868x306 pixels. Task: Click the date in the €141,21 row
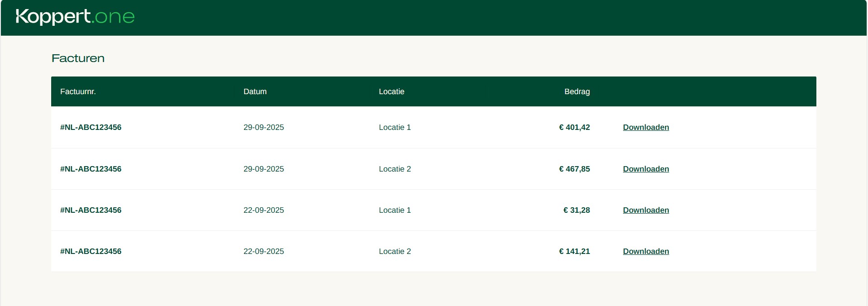264,251
